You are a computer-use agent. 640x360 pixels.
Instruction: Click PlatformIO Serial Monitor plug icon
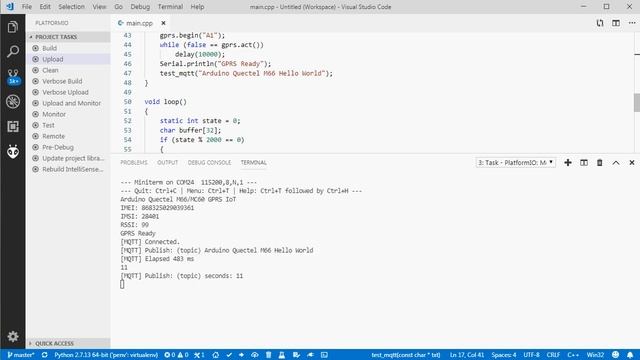(x=310, y=355)
